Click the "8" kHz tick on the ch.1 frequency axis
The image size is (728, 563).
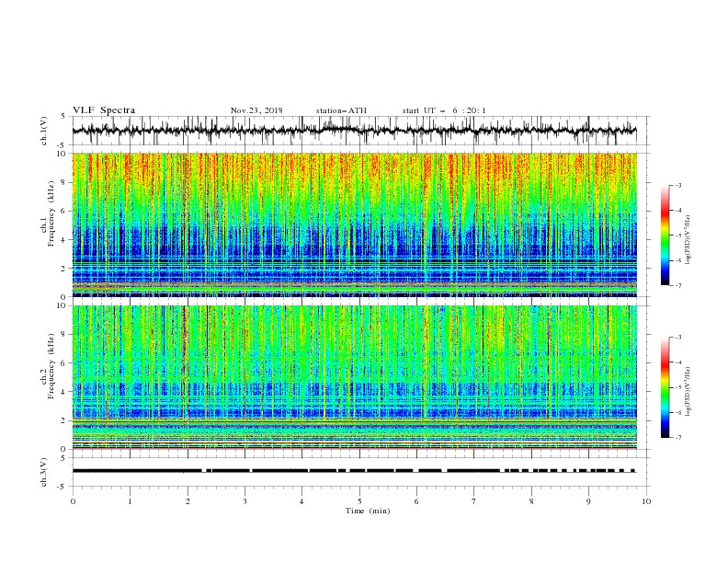[64, 182]
